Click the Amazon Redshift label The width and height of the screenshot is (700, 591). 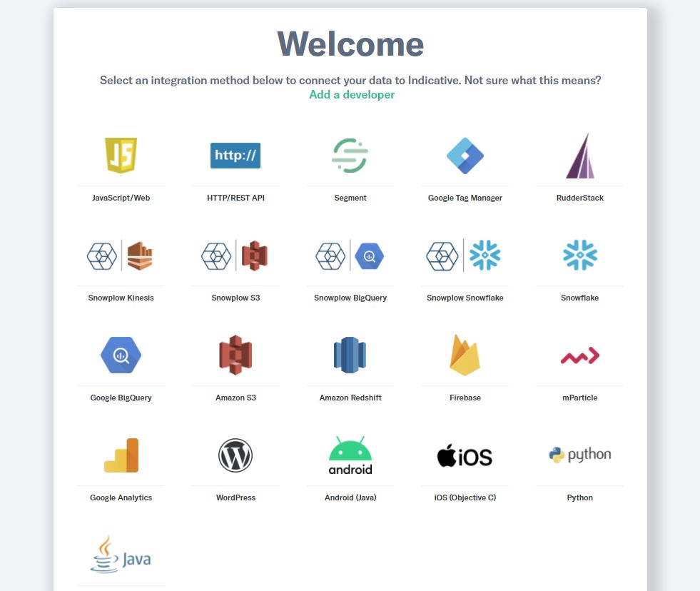click(x=350, y=398)
